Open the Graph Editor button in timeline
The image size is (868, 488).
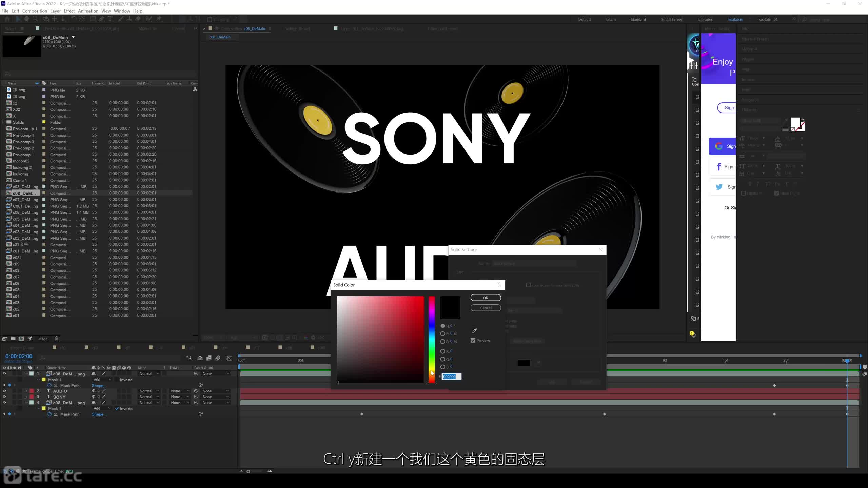click(x=230, y=358)
